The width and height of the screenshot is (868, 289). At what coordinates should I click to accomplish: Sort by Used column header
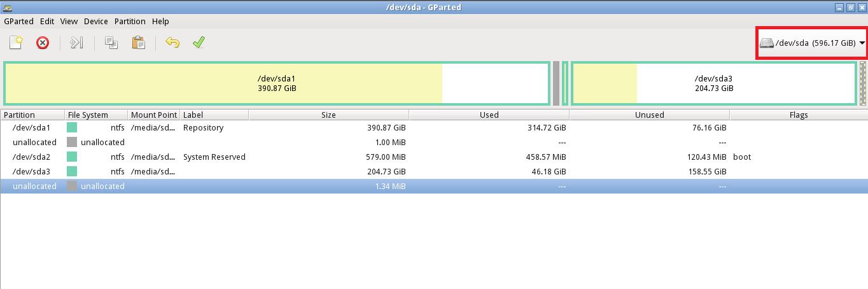coord(489,115)
